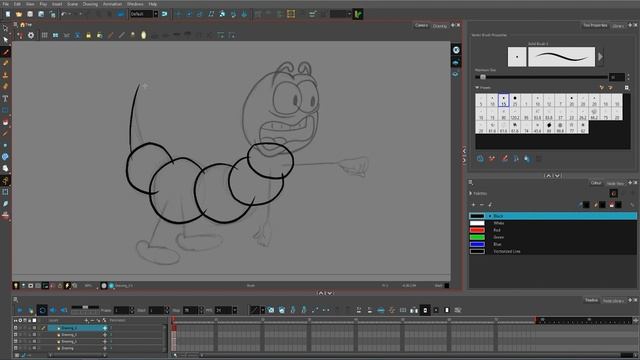Screen dimensions: 640x360
Task: Toggle visibility checkbox of top Drawing_3 layer
Action: (16, 328)
